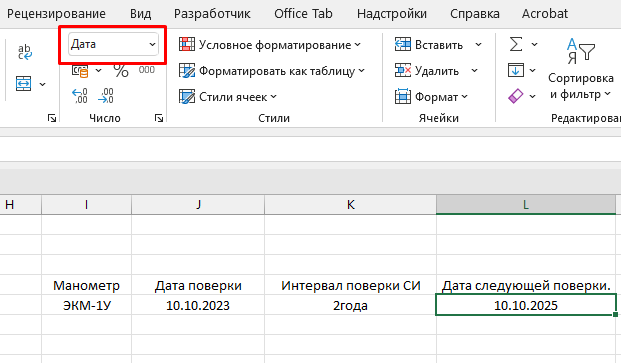Open the Разработчик ribbon tab
This screenshot has height=363, width=621.
click(212, 14)
